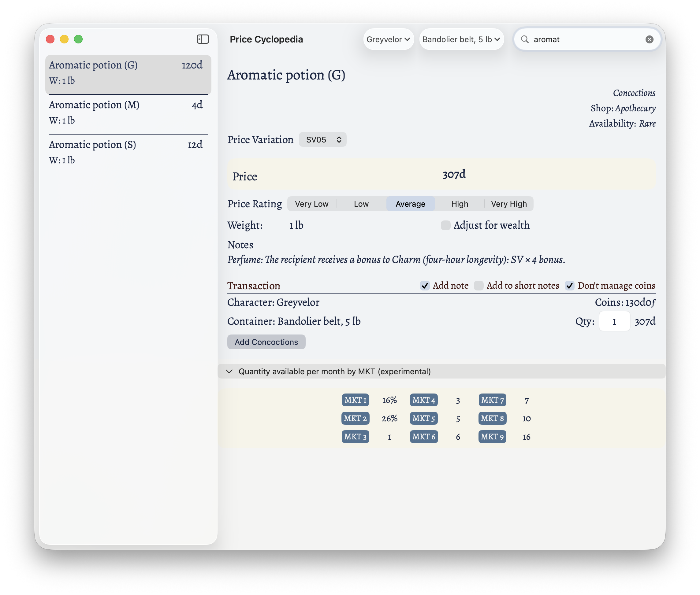Click the MKT 7 badge

point(492,400)
